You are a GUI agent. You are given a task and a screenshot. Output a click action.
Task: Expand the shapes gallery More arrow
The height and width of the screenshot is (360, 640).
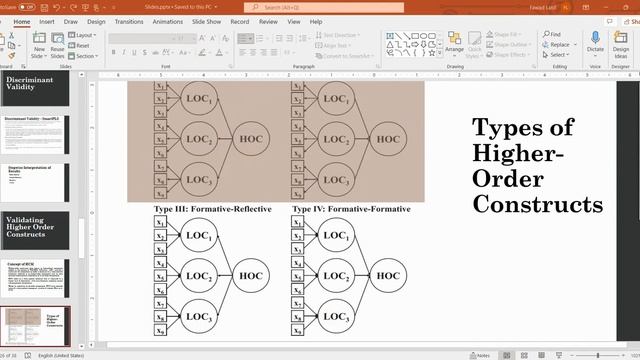tap(440, 53)
